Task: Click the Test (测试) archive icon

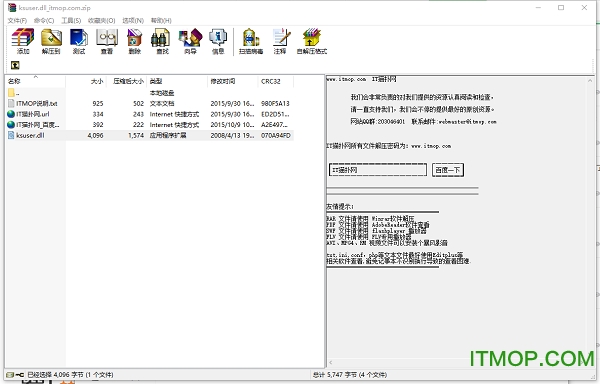Action: (79, 41)
